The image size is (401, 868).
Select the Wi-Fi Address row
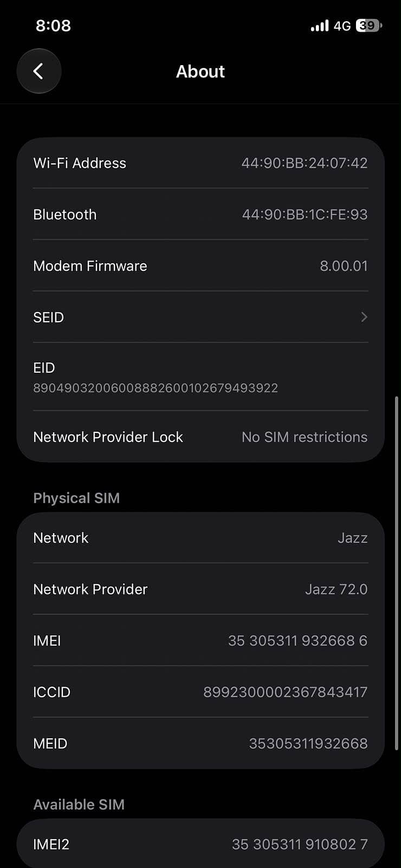[200, 163]
